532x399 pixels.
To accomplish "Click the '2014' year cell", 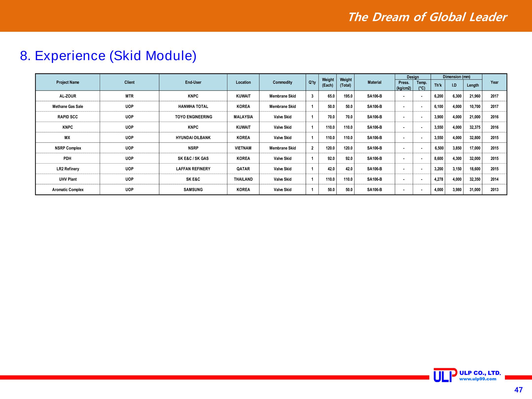I will pyautogui.click(x=494, y=179).
